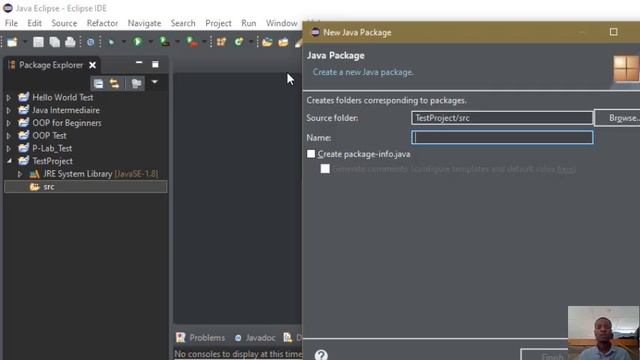
Task: Click the Coverage run toolbar icon
Action: (x=164, y=42)
